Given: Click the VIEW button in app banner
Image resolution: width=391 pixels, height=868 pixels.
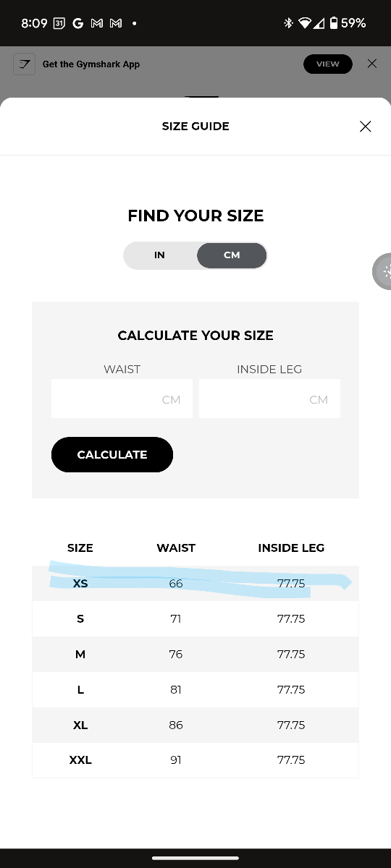Looking at the screenshot, I should (328, 64).
